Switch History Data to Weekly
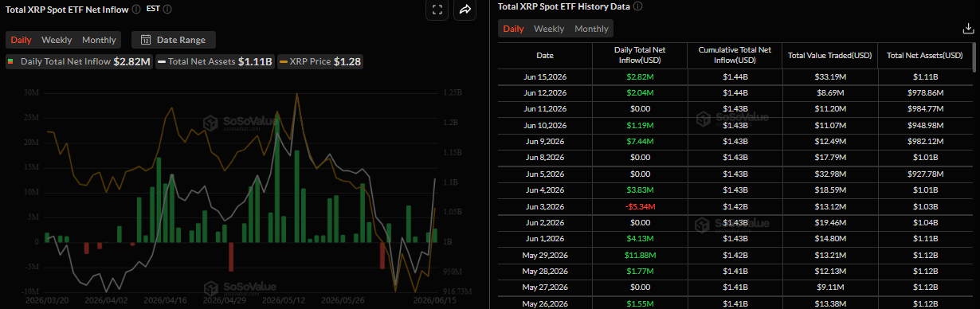 [x=549, y=29]
